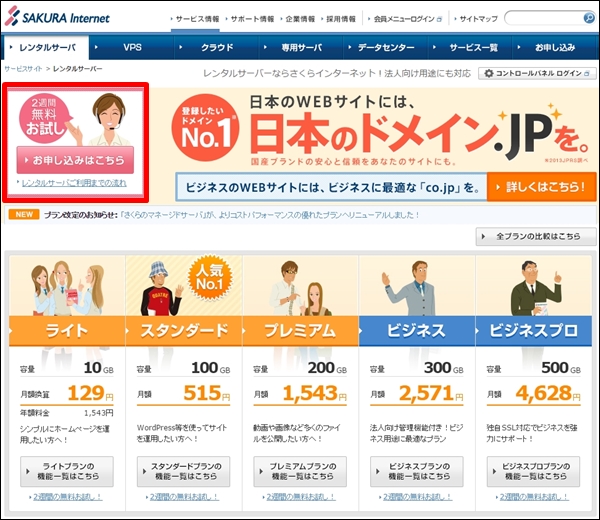Image resolution: width=600 pixels, height=520 pixels.
Task: Open 2週間の無料お試し link under ビジネス
Action: click(x=417, y=497)
